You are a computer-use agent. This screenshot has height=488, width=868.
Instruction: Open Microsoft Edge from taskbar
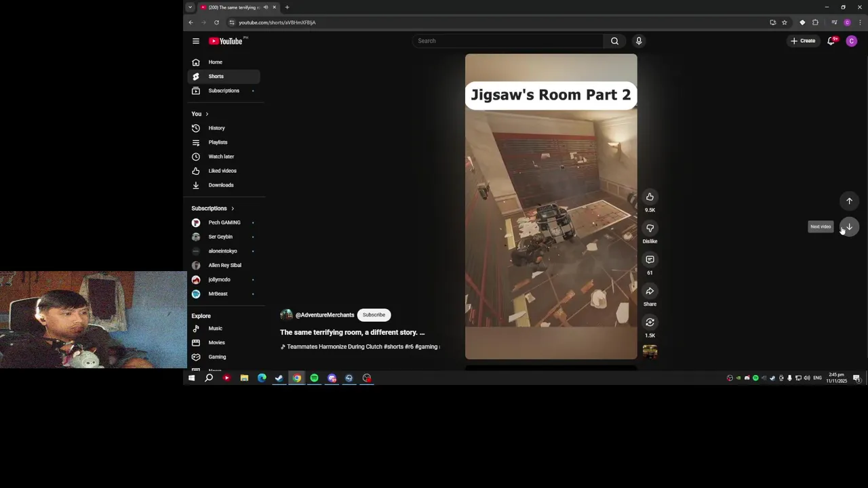(262, 378)
